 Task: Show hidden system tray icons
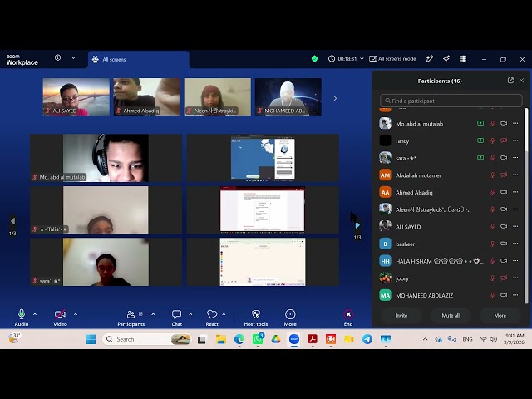tap(425, 339)
